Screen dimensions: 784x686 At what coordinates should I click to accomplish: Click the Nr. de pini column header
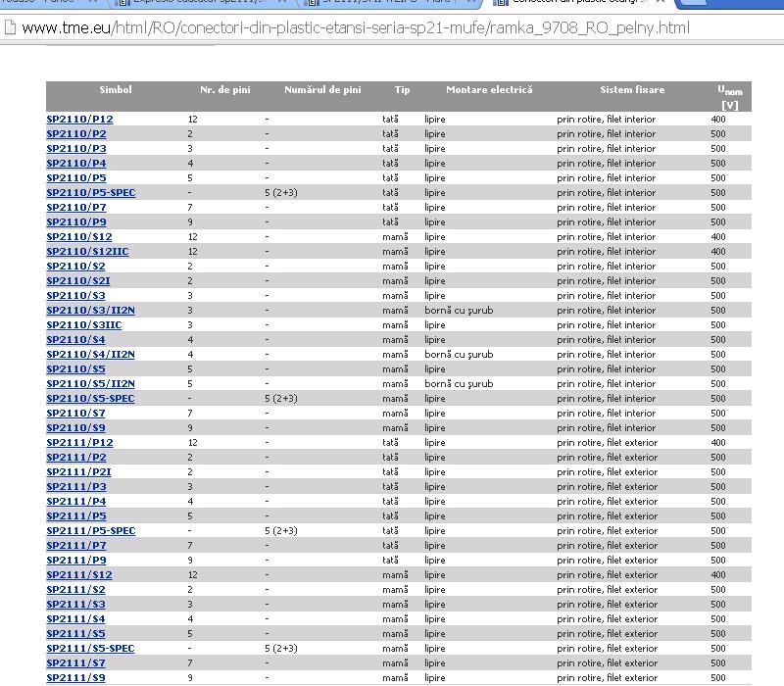(225, 90)
